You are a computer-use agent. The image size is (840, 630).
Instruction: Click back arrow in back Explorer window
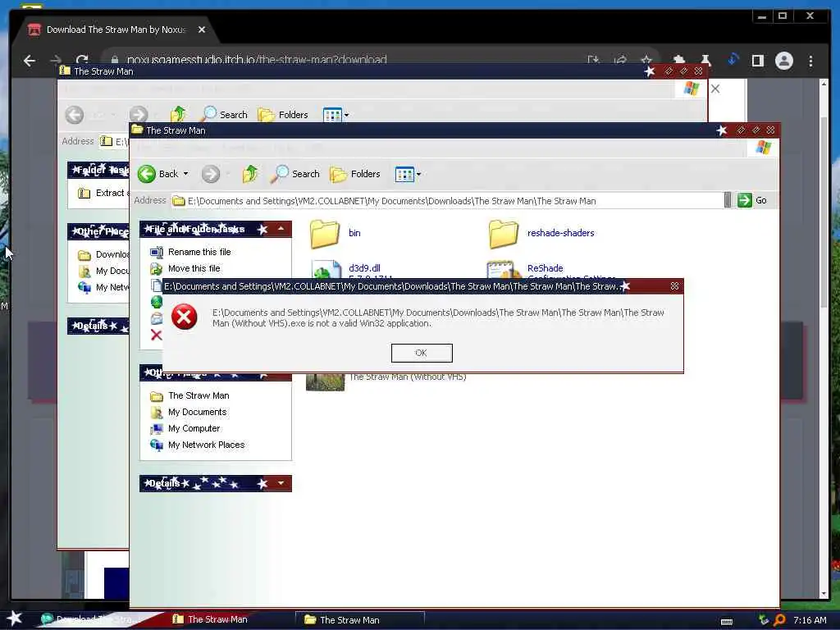tap(75, 115)
